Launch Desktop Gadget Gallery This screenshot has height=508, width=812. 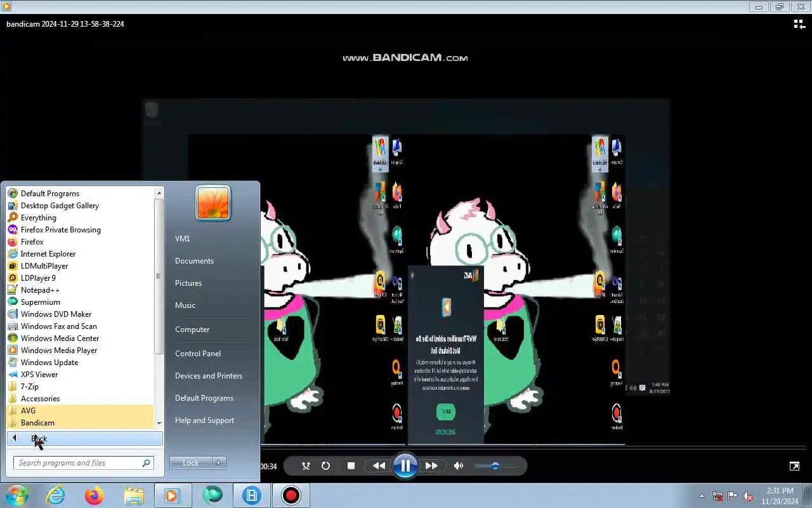[60, 206]
